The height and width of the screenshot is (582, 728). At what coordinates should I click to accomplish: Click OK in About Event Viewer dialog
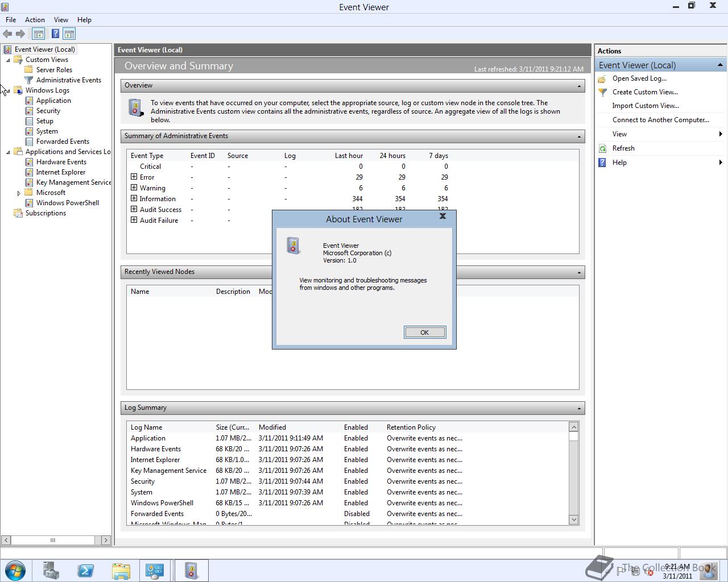point(425,332)
